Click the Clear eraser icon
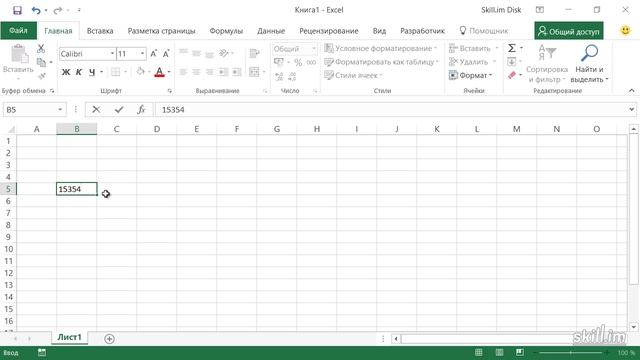This screenshot has height=360, width=640. pyautogui.click(x=512, y=75)
